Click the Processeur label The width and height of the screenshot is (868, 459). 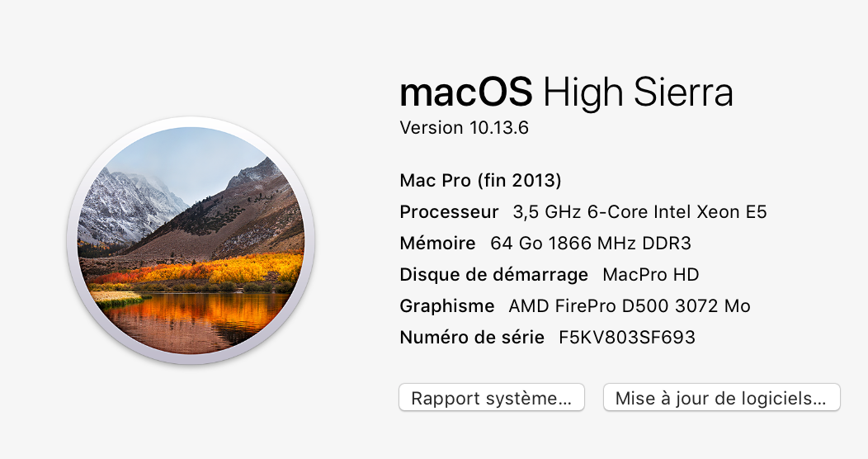[x=449, y=212]
